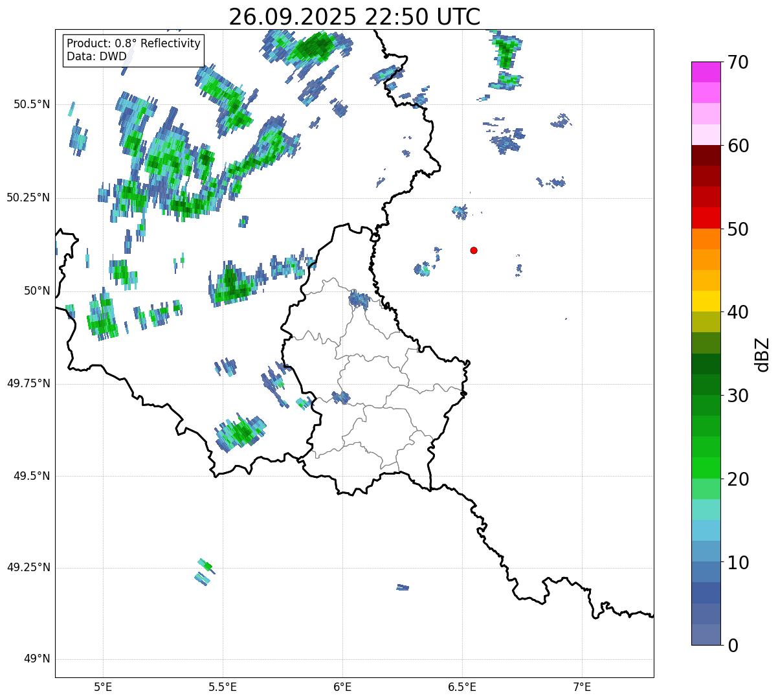778x700 pixels.
Task: Click the yellow colorbar swatch above 40
Action: point(706,301)
